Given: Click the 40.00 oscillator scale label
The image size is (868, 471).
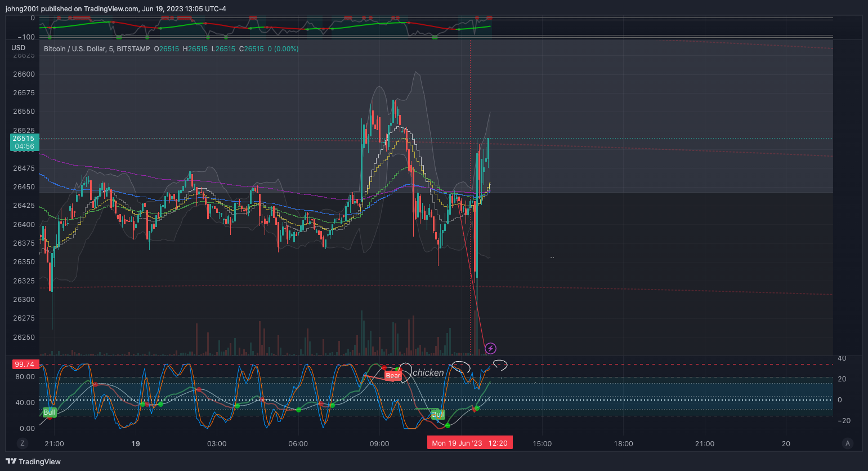Looking at the screenshot, I should pos(25,403).
